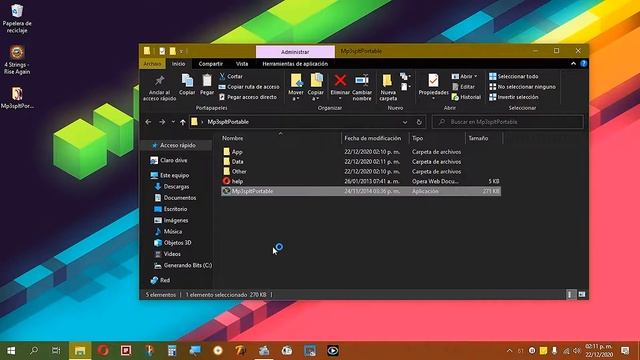Image resolution: width=640 pixels, height=360 pixels.
Task: Select the help Opera document
Action: [x=361, y=181]
